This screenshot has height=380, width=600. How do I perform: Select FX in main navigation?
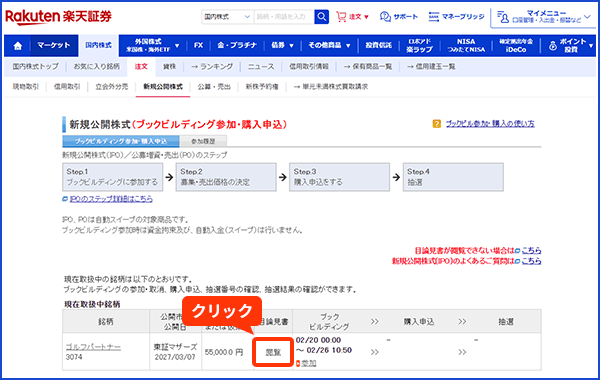click(x=198, y=46)
